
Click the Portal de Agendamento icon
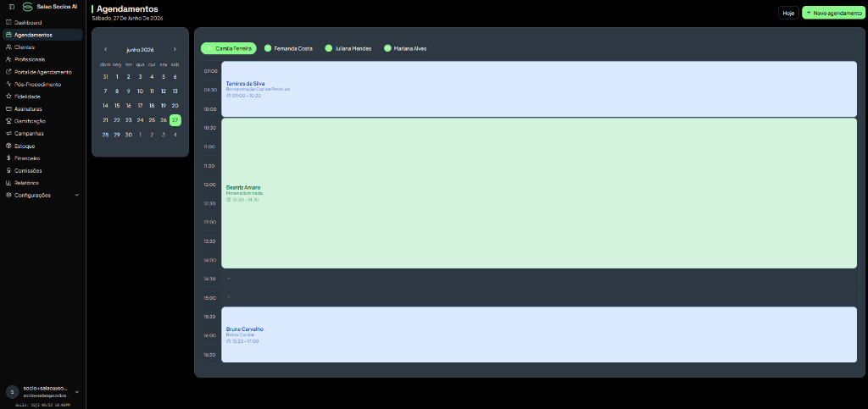(8, 72)
